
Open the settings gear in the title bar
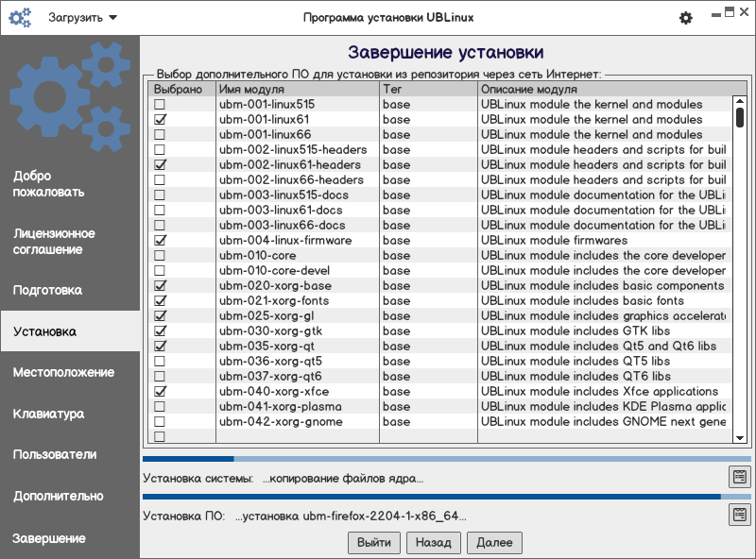(686, 18)
